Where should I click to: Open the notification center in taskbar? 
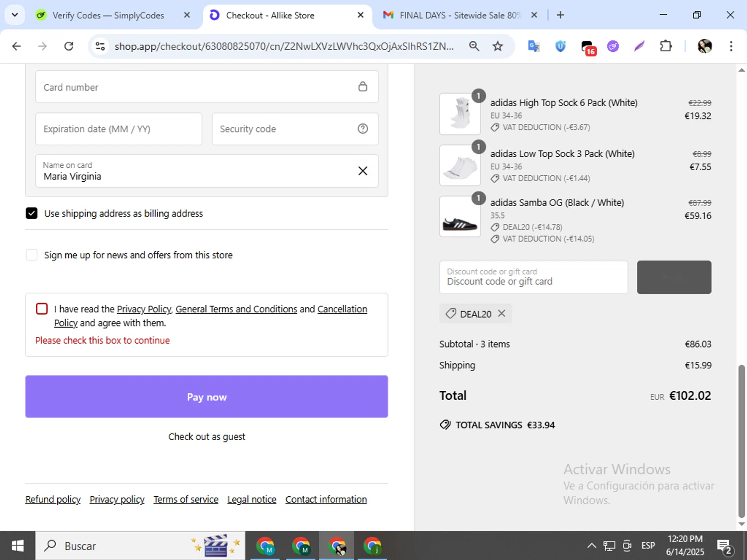pyautogui.click(x=725, y=547)
